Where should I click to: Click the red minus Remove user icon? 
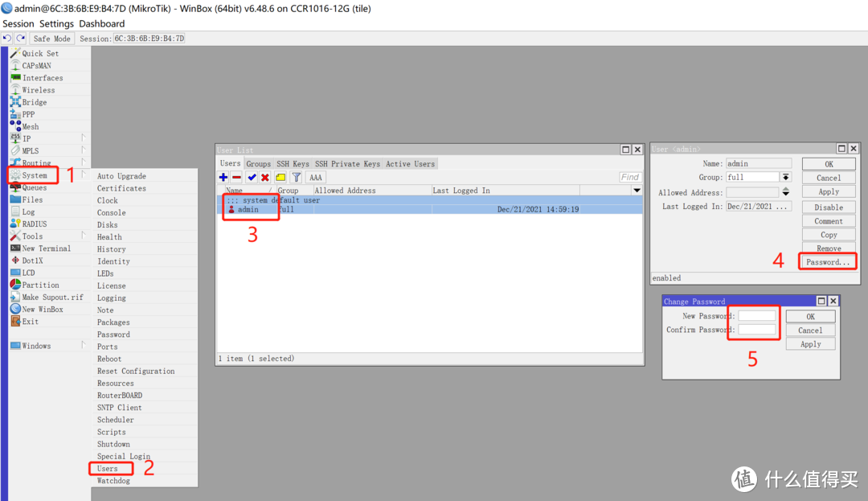[237, 177]
